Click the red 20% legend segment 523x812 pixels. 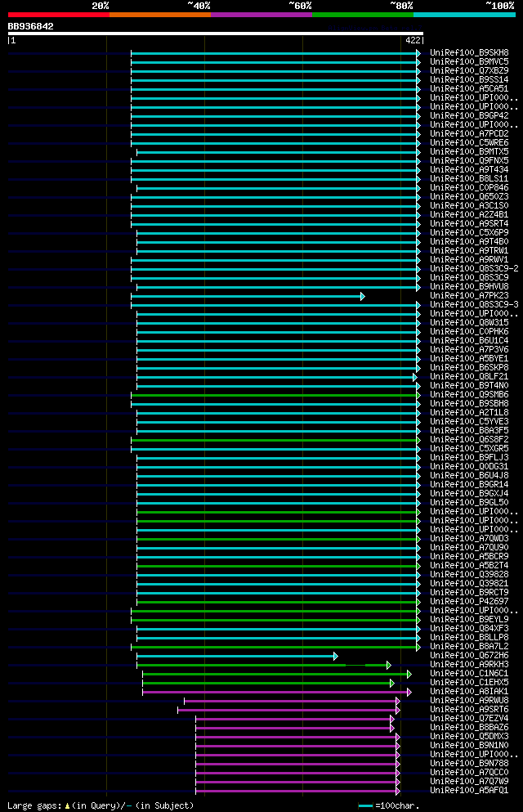59,15
